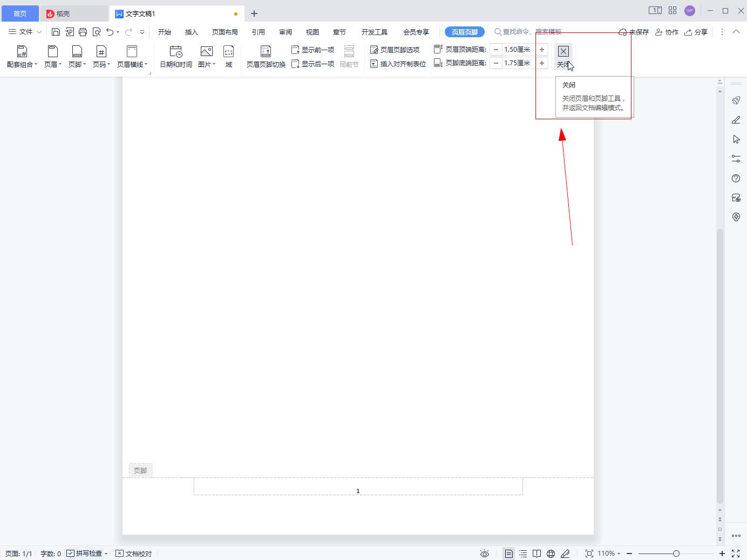Click the save icon in the quick toolbar
747x560 pixels.
coord(56,32)
